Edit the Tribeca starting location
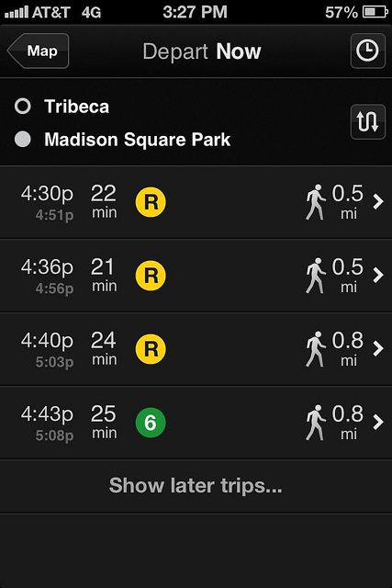Image resolution: width=392 pixels, height=588 pixels. [x=77, y=107]
